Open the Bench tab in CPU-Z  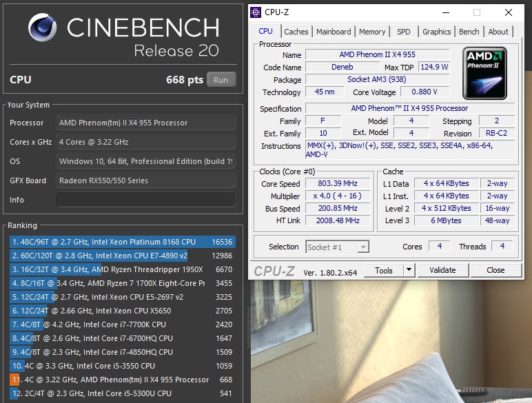click(469, 32)
